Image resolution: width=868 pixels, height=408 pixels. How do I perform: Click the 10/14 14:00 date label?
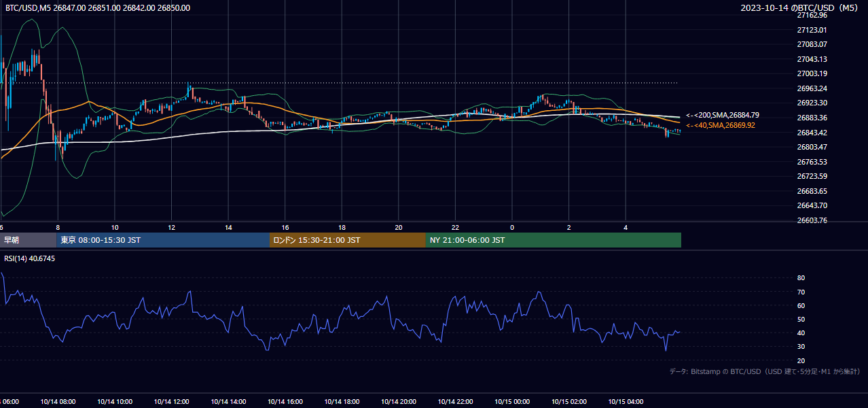228,402
